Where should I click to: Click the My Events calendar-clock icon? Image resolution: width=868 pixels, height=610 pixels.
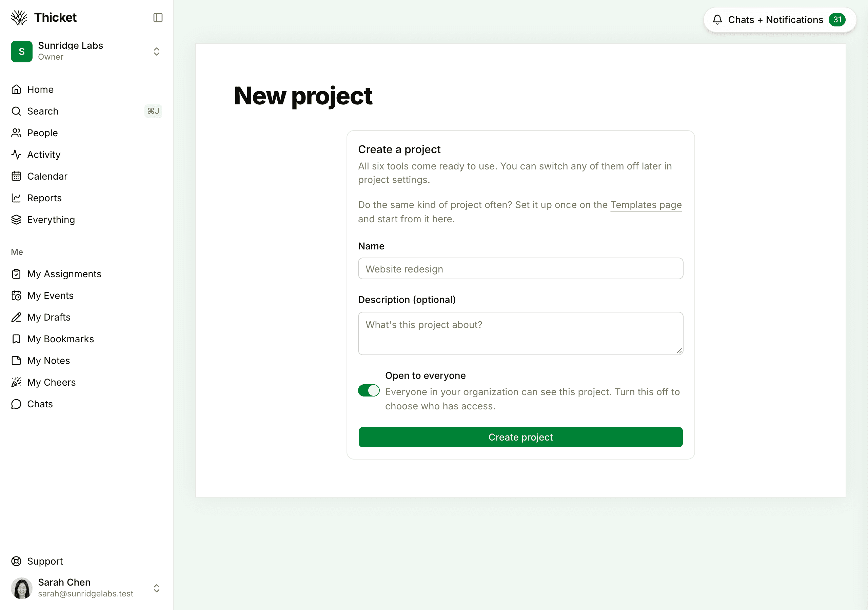pos(16,296)
